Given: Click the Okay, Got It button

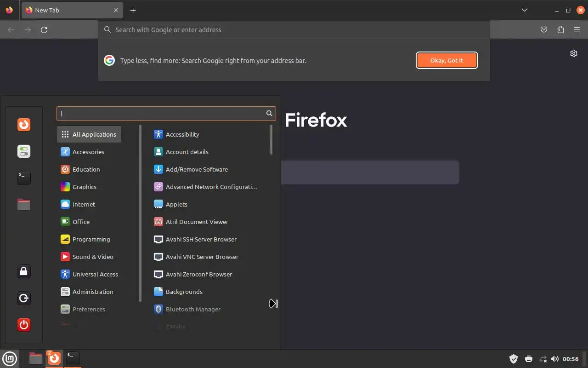Looking at the screenshot, I should (x=447, y=60).
